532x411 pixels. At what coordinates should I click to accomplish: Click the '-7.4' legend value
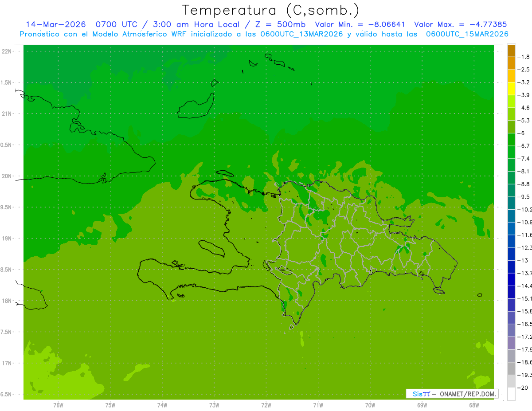[x=524, y=158]
